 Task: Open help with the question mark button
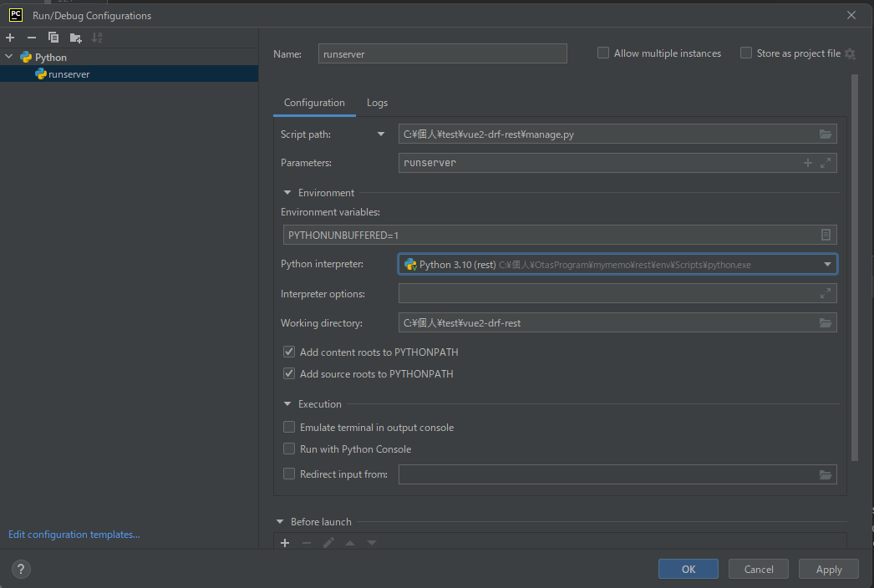21,569
